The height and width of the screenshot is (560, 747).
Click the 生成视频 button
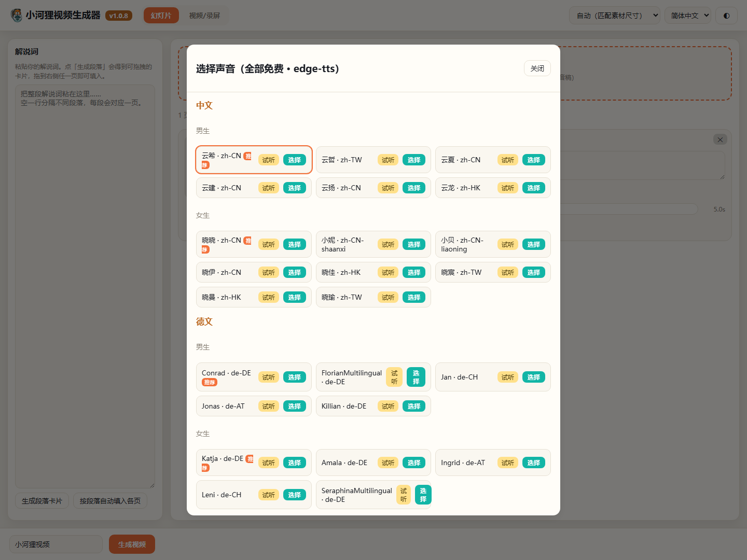point(132,544)
